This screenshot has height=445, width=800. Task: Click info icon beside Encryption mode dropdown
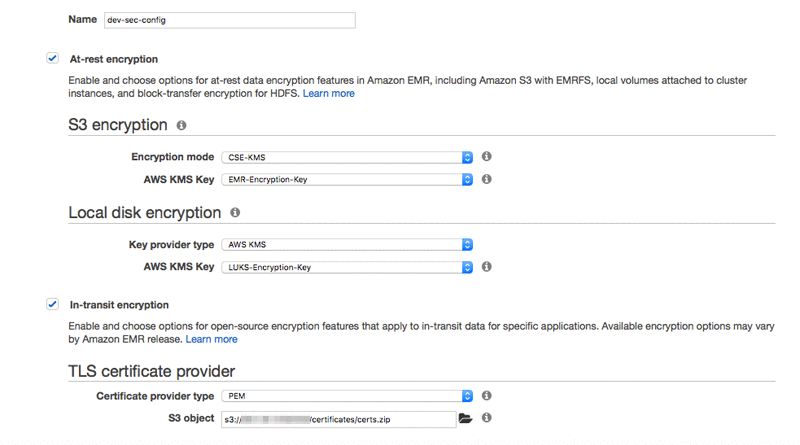[486, 157]
